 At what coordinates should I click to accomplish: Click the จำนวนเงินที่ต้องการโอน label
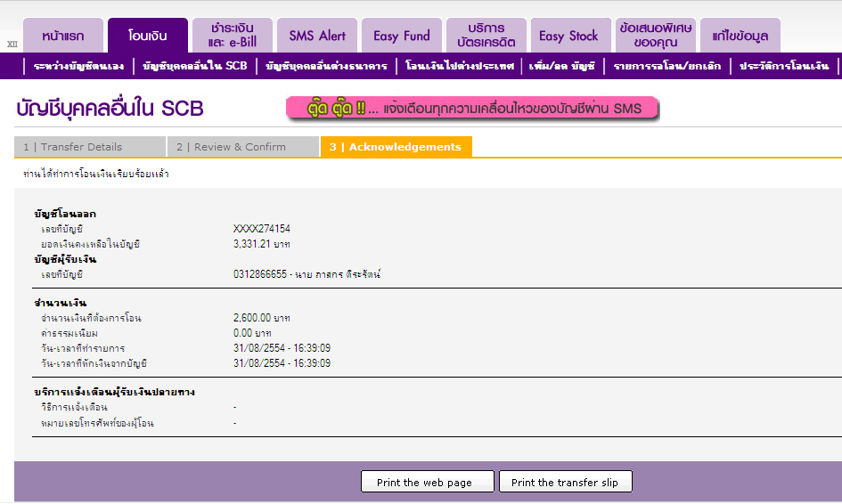tap(91, 318)
